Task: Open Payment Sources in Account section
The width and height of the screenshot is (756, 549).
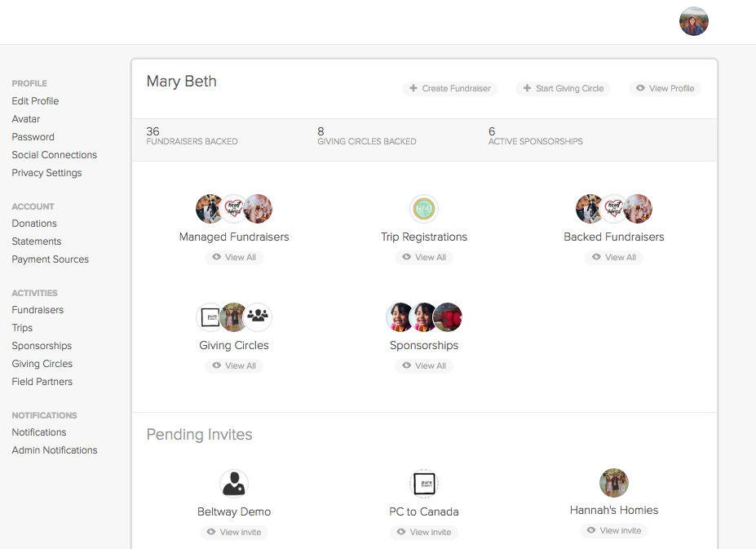Action: click(x=50, y=259)
